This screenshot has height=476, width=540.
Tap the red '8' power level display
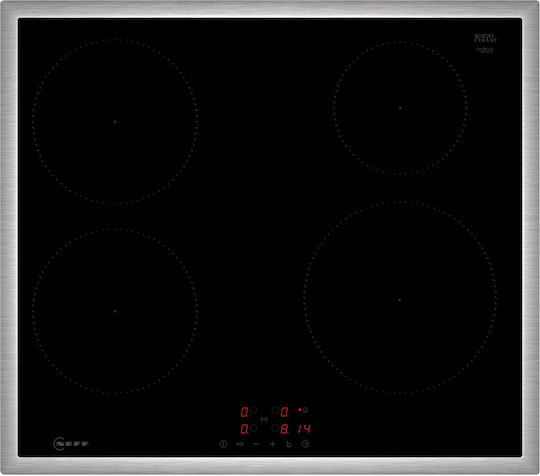pos(284,429)
